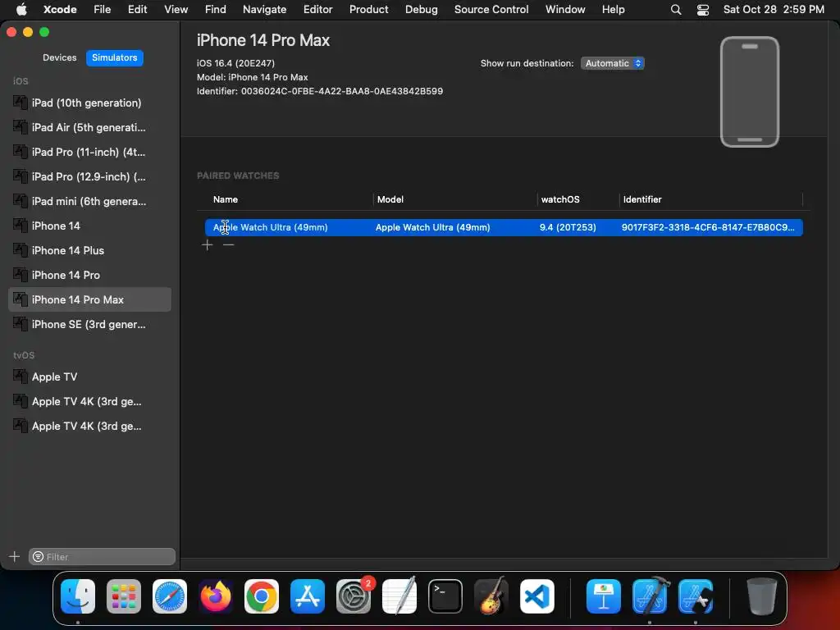Open the Apple menu
Screen dimensions: 840x630
click(x=21, y=10)
